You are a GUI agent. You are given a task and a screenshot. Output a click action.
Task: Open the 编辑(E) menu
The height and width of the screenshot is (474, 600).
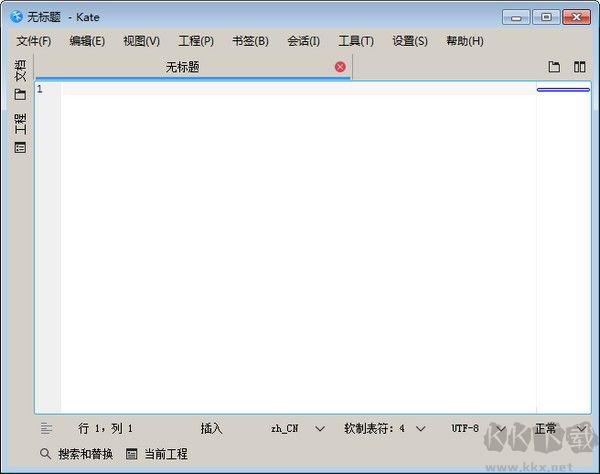[x=87, y=41]
